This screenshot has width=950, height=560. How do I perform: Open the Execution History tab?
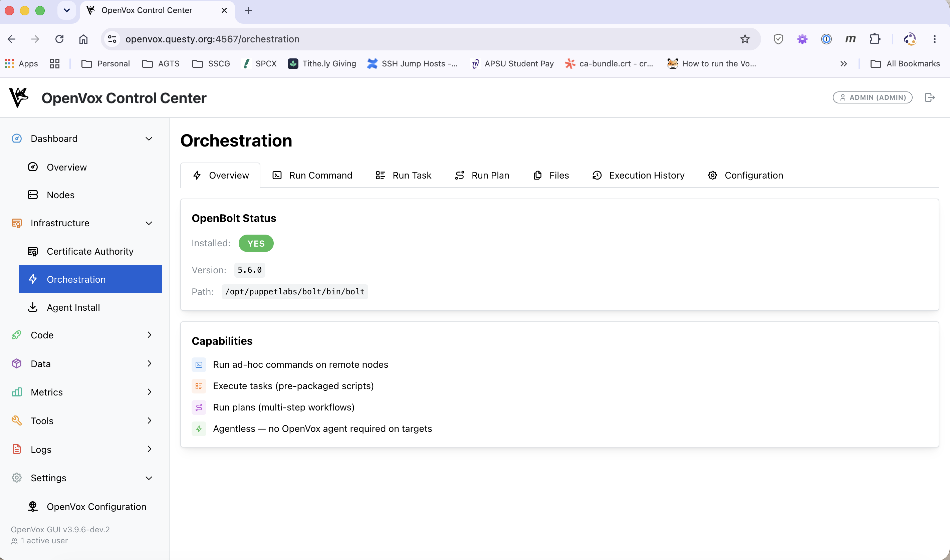638,175
